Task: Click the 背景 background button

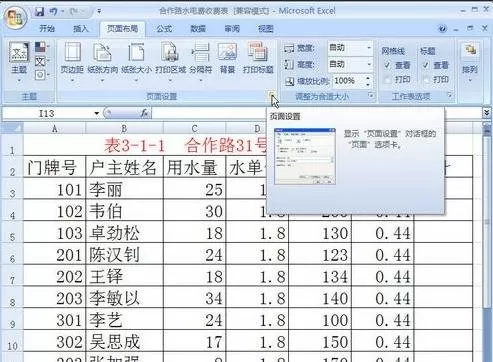Action: [227, 58]
